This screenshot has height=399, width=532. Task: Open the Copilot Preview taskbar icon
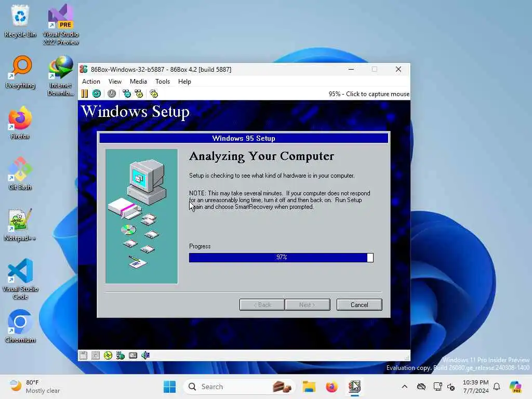pyautogui.click(x=515, y=387)
